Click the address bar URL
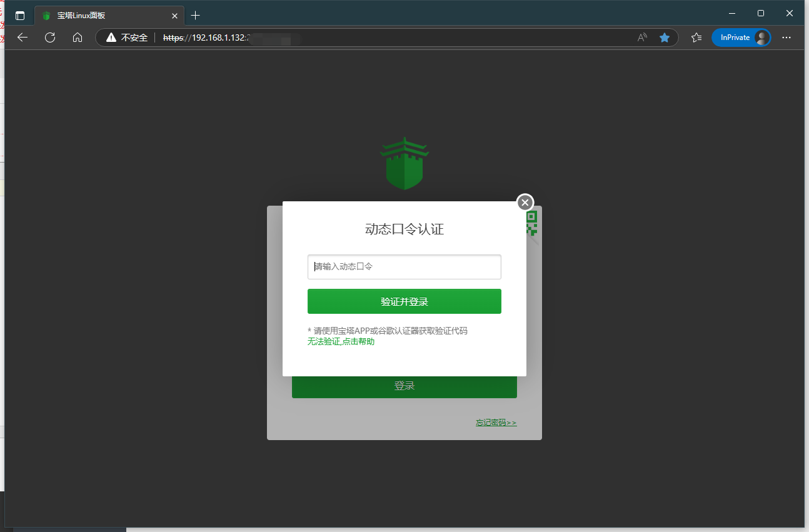The image size is (809, 532). pyautogui.click(x=206, y=38)
